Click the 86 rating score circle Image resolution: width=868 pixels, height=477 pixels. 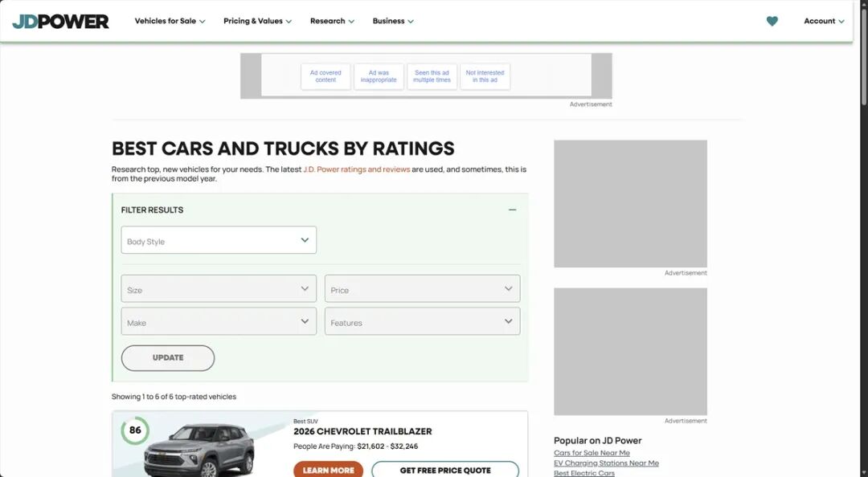pyautogui.click(x=135, y=430)
